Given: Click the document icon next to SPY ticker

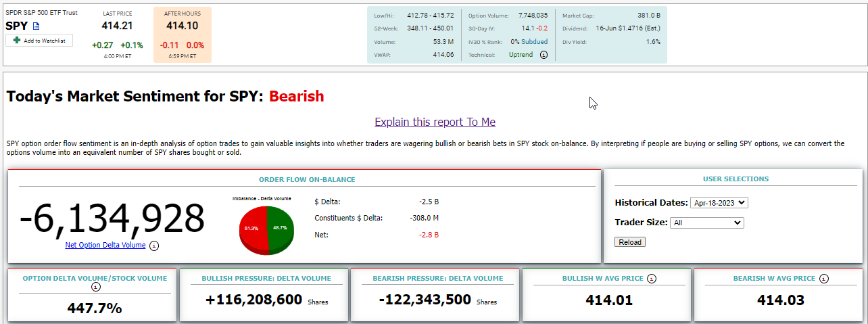Looking at the screenshot, I should point(37,26).
